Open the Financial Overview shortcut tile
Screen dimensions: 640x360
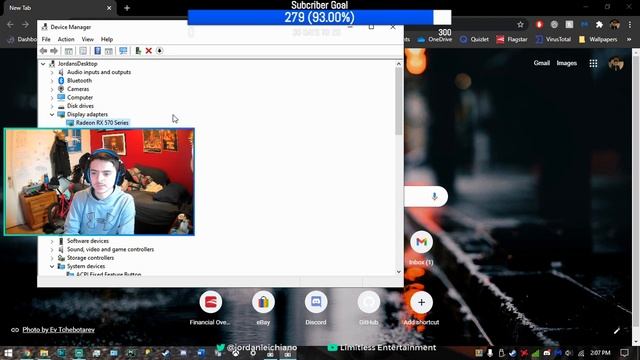210,308
